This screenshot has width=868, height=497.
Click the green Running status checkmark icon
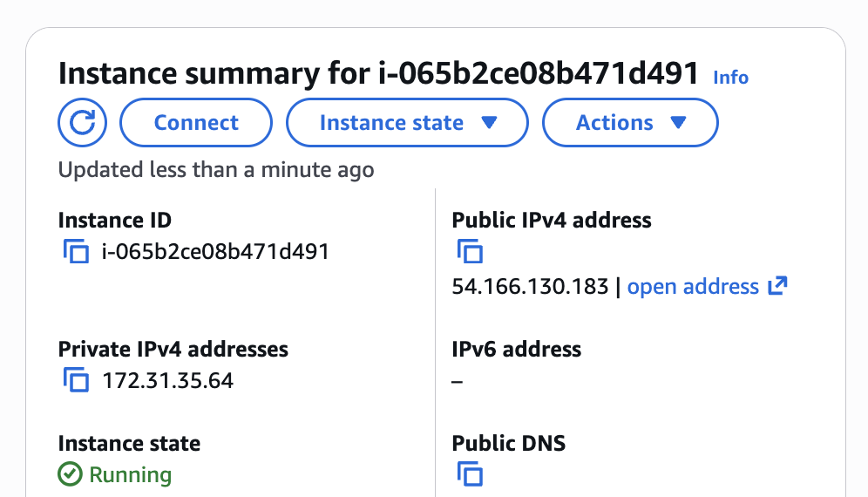coord(70,475)
